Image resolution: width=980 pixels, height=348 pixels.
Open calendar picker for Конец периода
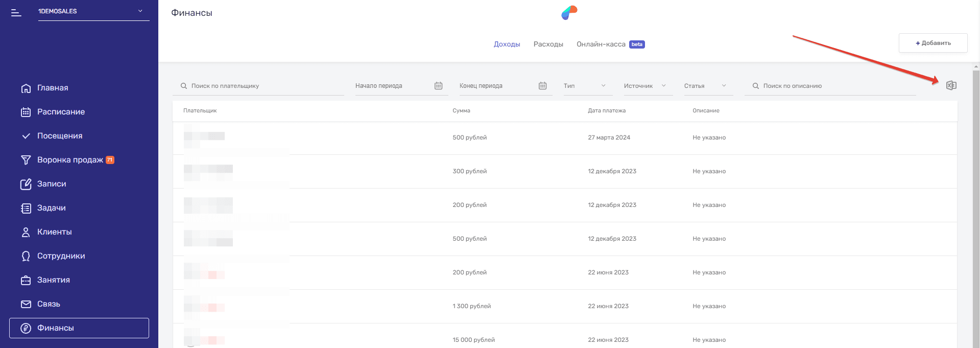click(542, 86)
